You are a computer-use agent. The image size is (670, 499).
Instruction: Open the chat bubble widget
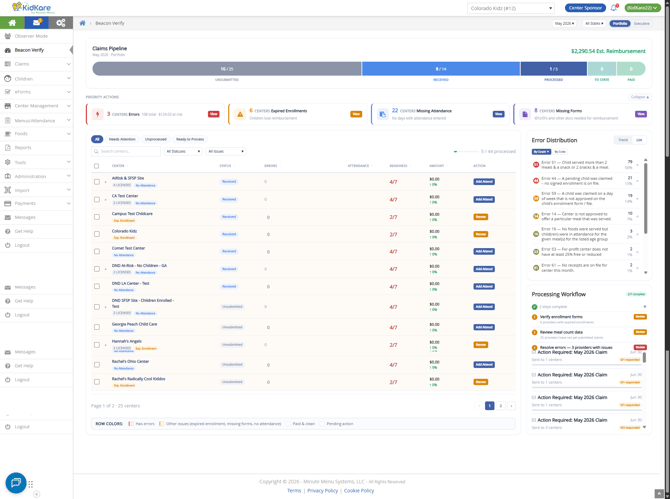tap(16, 483)
